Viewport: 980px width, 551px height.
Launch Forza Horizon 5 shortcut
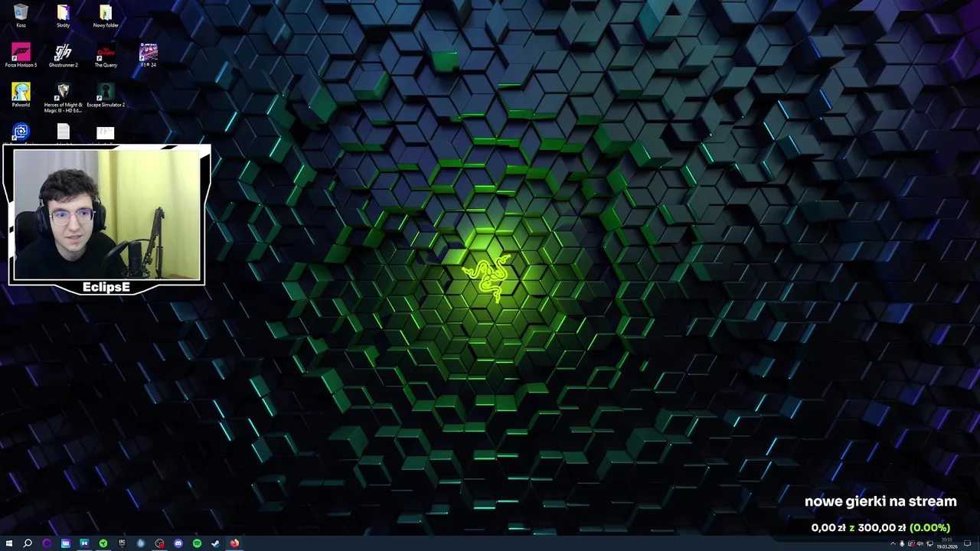[21, 56]
